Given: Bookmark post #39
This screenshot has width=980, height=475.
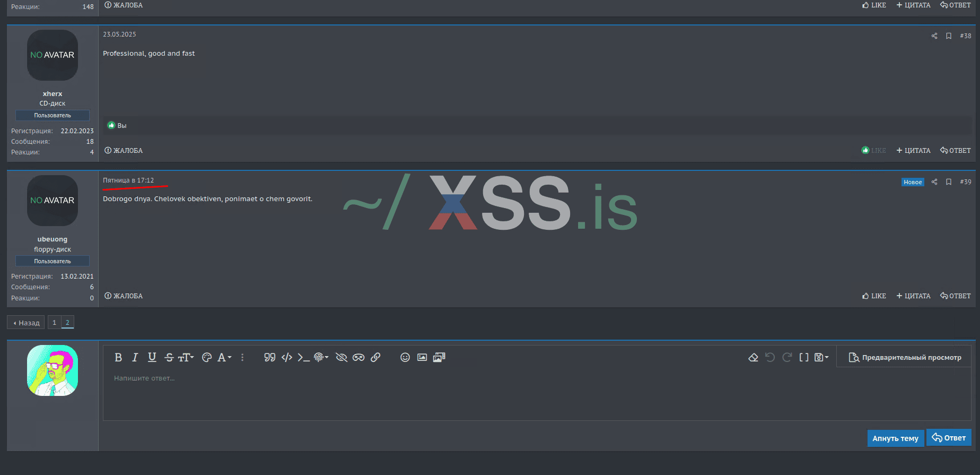Looking at the screenshot, I should coord(949,182).
